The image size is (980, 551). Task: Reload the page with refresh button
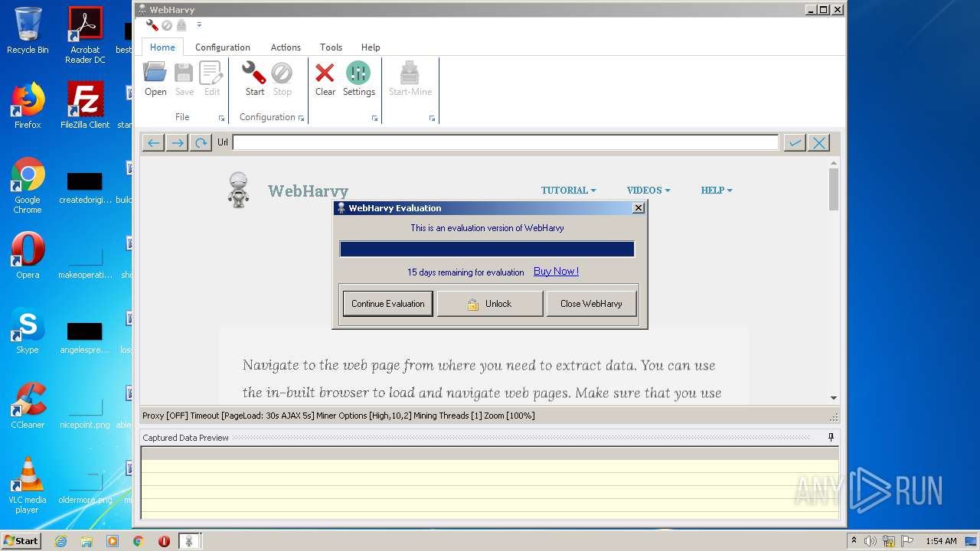pyautogui.click(x=201, y=143)
